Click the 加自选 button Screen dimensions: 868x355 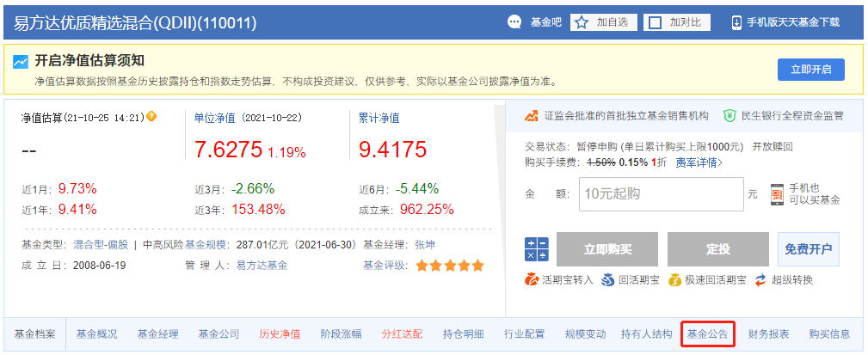(x=604, y=22)
